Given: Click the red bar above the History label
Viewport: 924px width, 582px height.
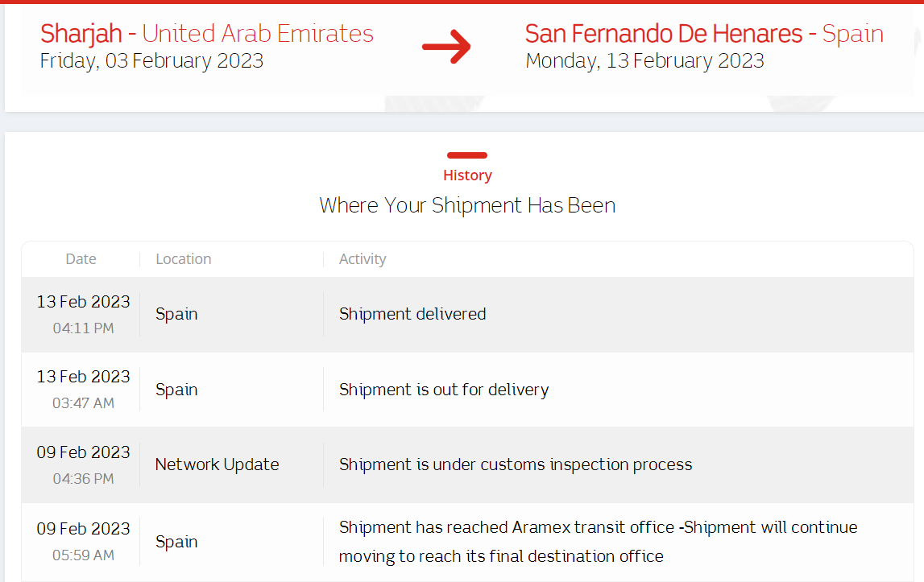Looking at the screenshot, I should [x=467, y=155].
